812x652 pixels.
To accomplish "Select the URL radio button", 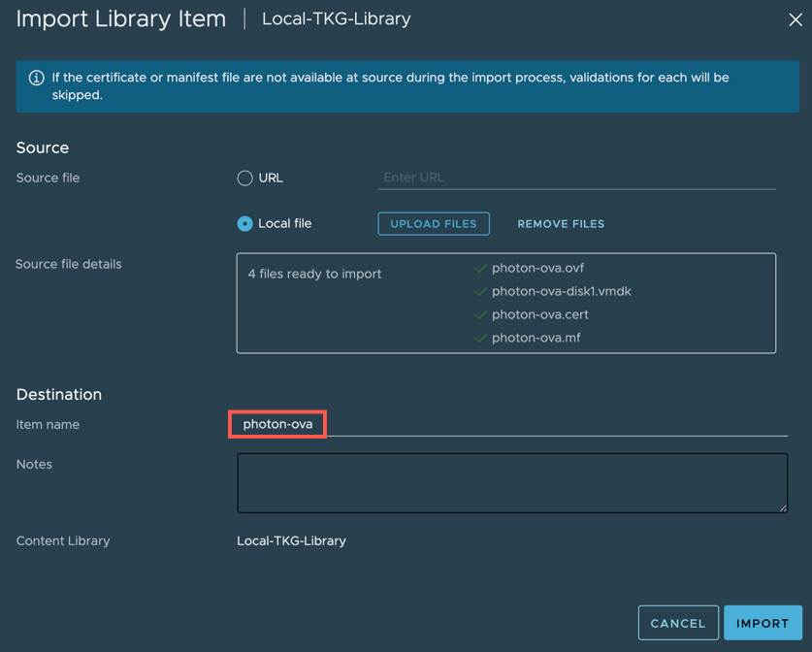I will tap(244, 178).
